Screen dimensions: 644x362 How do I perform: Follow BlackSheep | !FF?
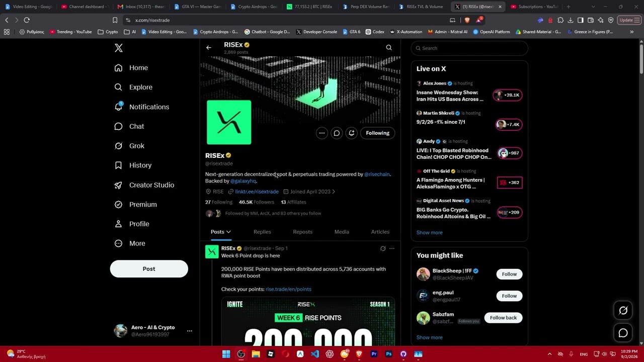coord(509,274)
